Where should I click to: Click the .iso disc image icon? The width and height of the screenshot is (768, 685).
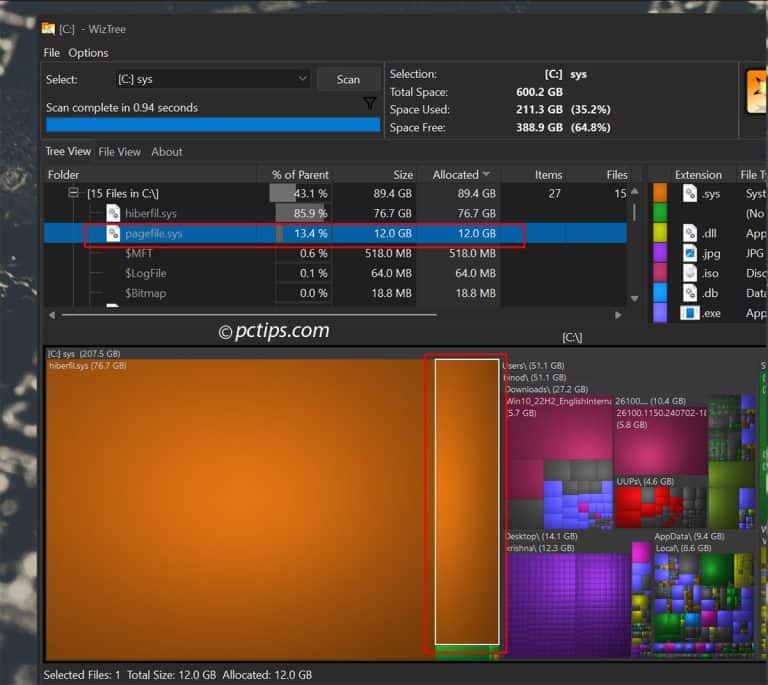690,273
